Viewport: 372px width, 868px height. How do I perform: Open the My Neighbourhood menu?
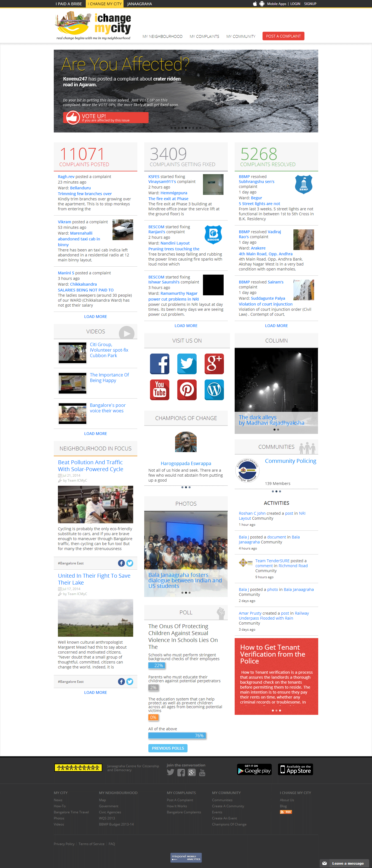pos(162,36)
